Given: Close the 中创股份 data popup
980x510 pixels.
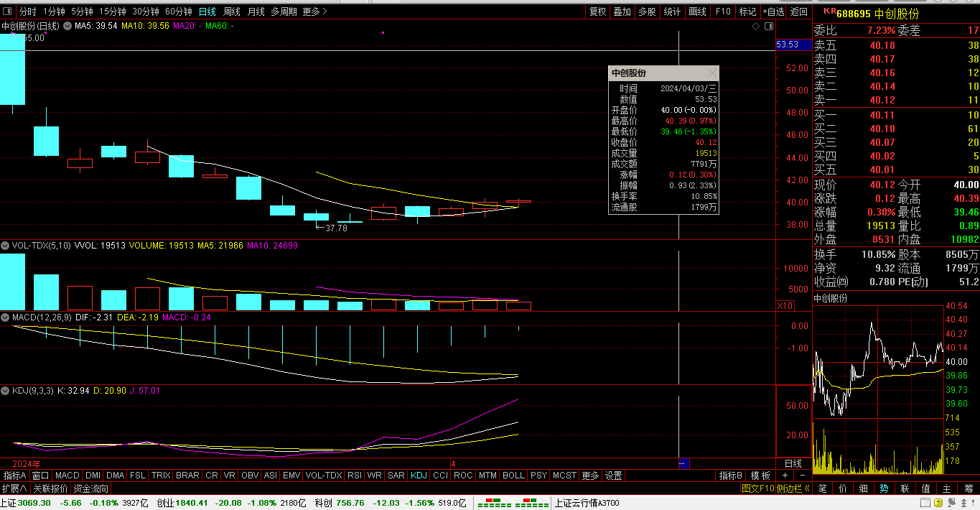Looking at the screenshot, I should click(712, 73).
